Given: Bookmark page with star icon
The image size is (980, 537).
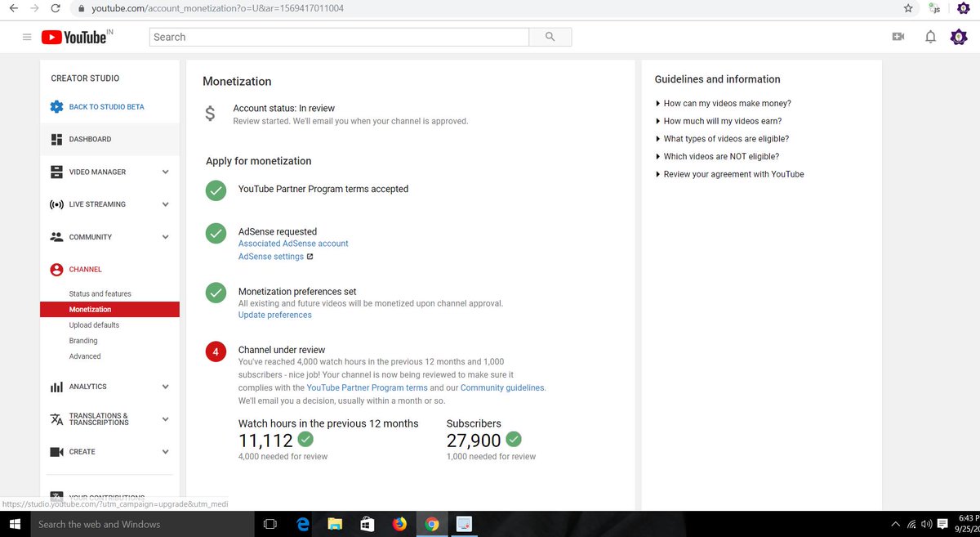Looking at the screenshot, I should tap(908, 8).
